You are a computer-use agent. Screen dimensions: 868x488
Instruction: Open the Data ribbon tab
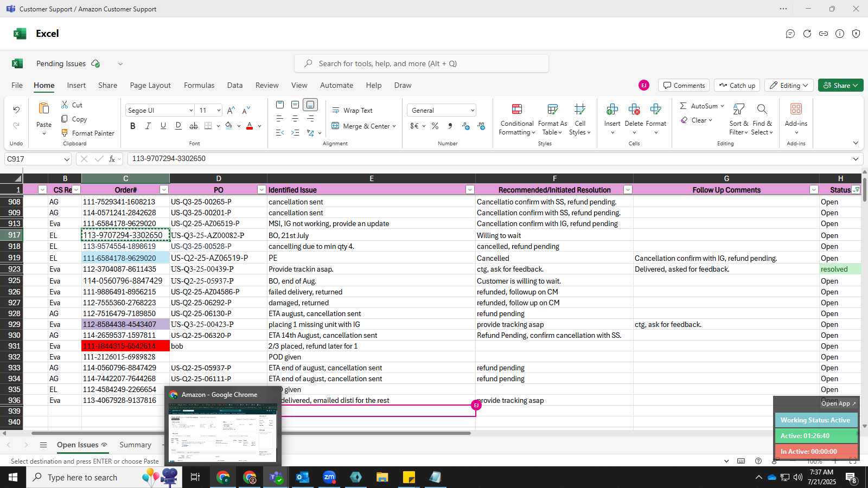pyautogui.click(x=235, y=85)
